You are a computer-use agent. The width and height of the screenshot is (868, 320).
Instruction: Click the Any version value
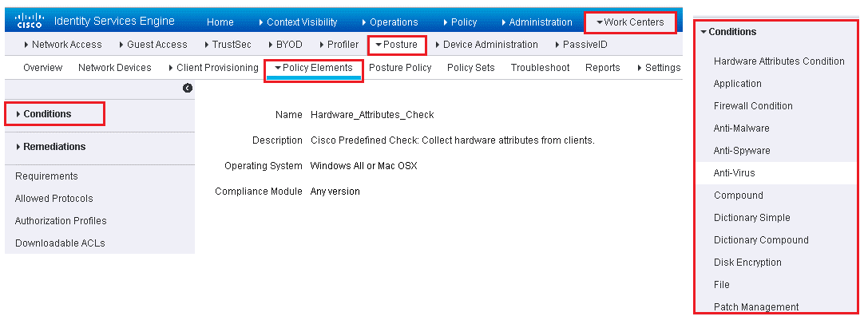[x=335, y=192]
